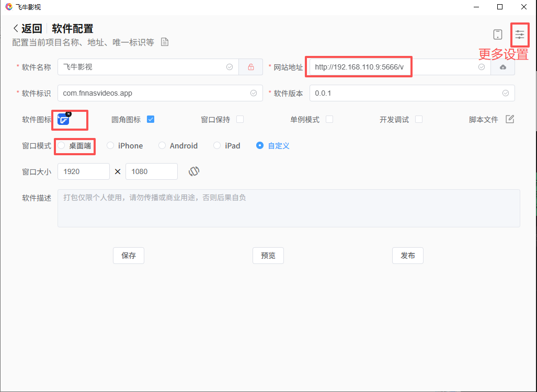Click the check-circle icon in software identifier field
The width and height of the screenshot is (537, 392).
(x=254, y=93)
